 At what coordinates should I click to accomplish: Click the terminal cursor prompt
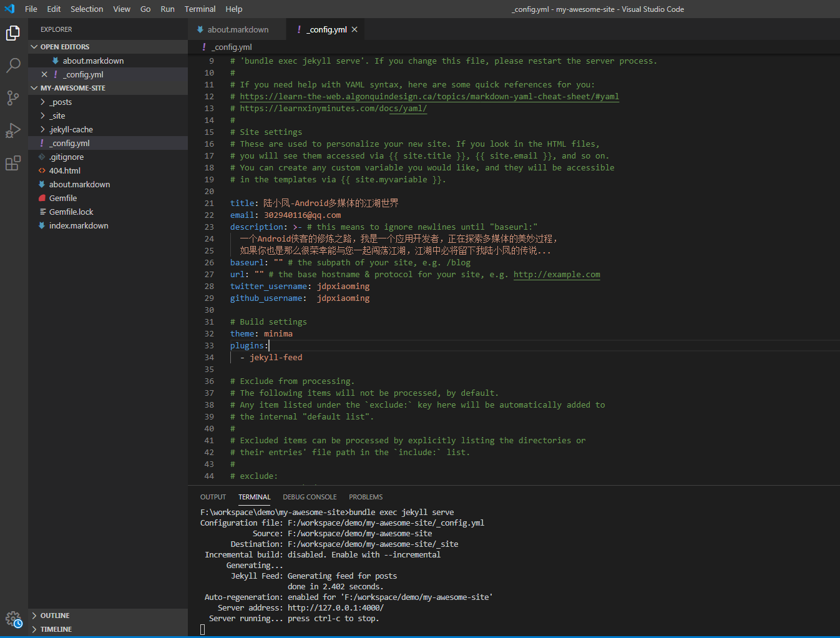202,629
